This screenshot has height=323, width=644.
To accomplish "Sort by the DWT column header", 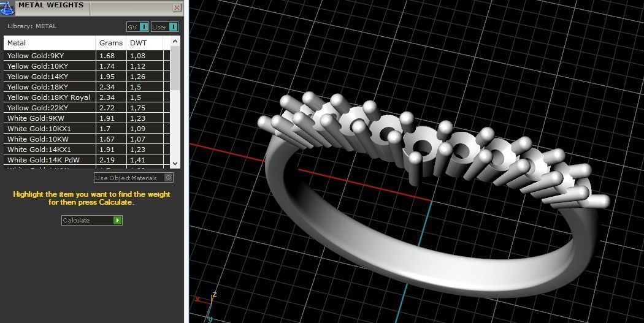I will (x=145, y=43).
